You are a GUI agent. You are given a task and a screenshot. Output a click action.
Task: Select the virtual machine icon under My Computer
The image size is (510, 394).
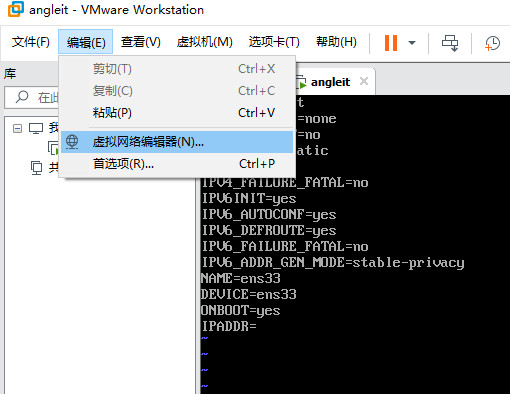point(53,148)
